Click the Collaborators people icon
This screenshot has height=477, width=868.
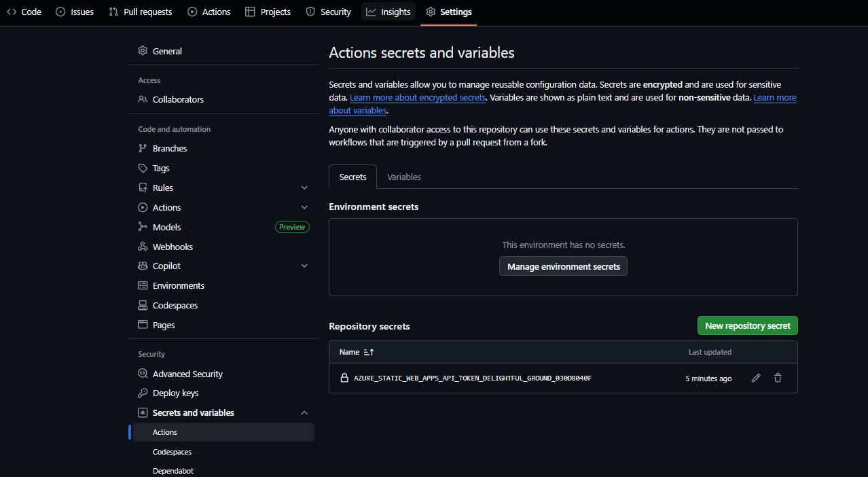tap(143, 99)
